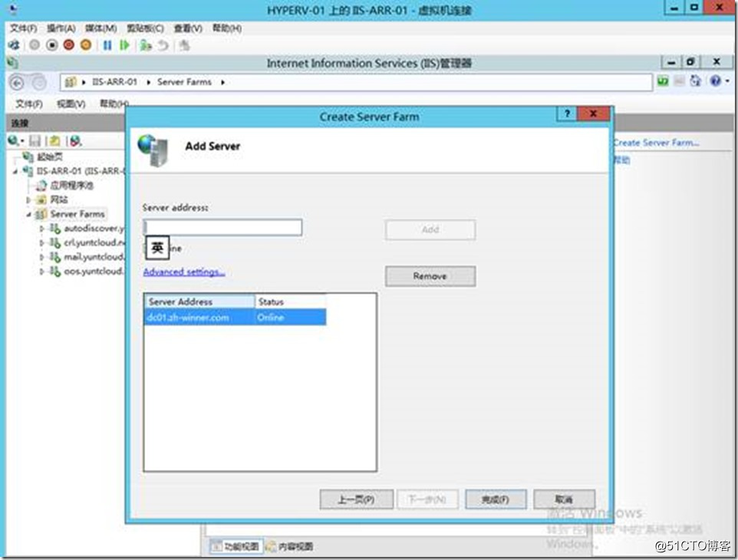This screenshot has width=738, height=560.
Task: Go back in IIS Manager navigation
Action: 17,84
